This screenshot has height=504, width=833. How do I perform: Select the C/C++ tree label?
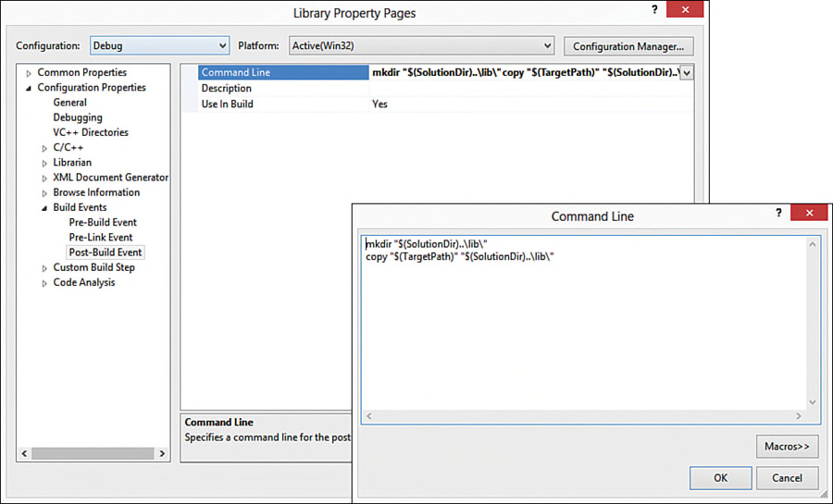tap(68, 147)
